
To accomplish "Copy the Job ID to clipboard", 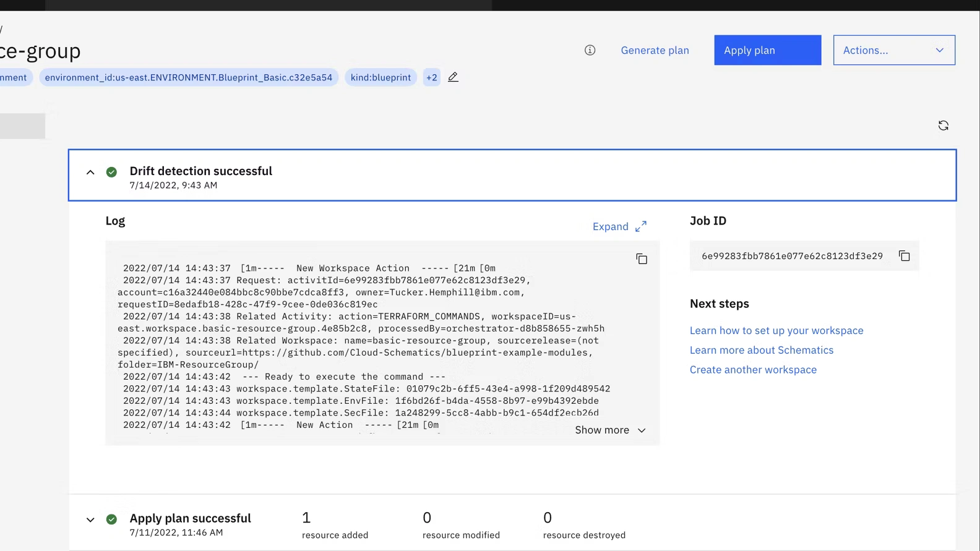I will 904,255.
